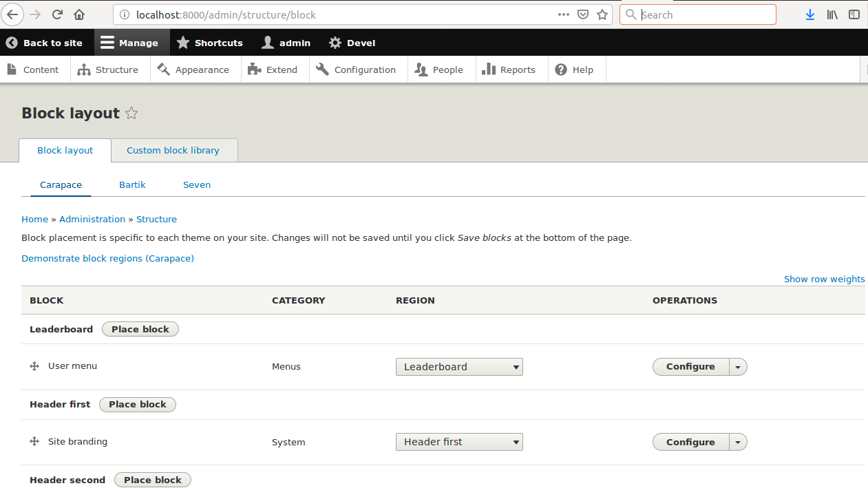Click the star icon beside Block layout title

pos(132,114)
